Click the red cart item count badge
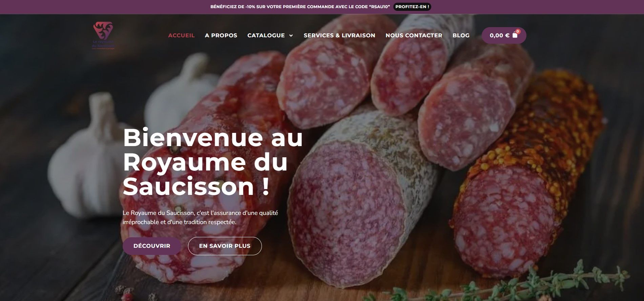The image size is (644, 301). (x=518, y=31)
